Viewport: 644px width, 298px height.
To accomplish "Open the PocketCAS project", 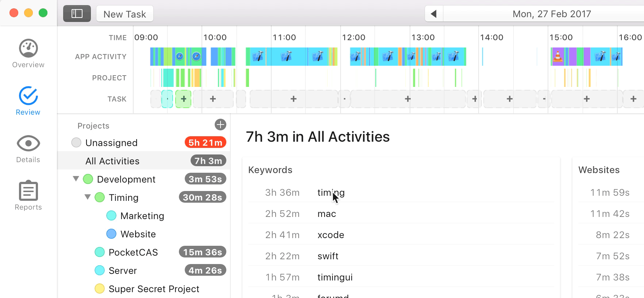I will [133, 252].
